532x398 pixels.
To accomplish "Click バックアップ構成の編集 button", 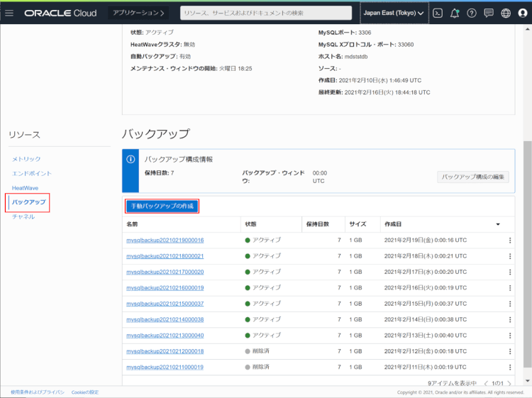I will coord(473,177).
